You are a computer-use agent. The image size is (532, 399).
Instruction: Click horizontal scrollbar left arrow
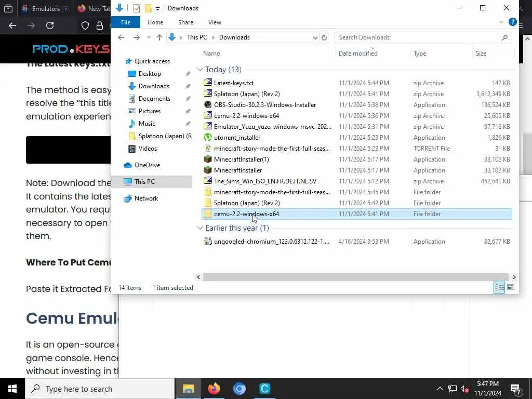199,277
